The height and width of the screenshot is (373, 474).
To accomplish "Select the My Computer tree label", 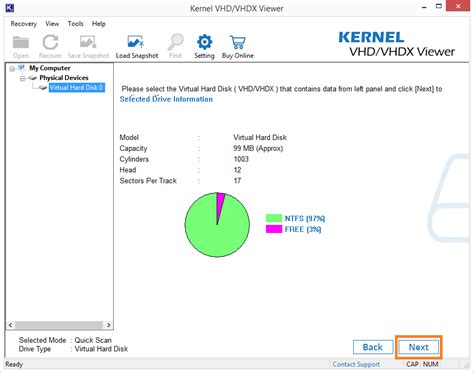I will [x=50, y=68].
